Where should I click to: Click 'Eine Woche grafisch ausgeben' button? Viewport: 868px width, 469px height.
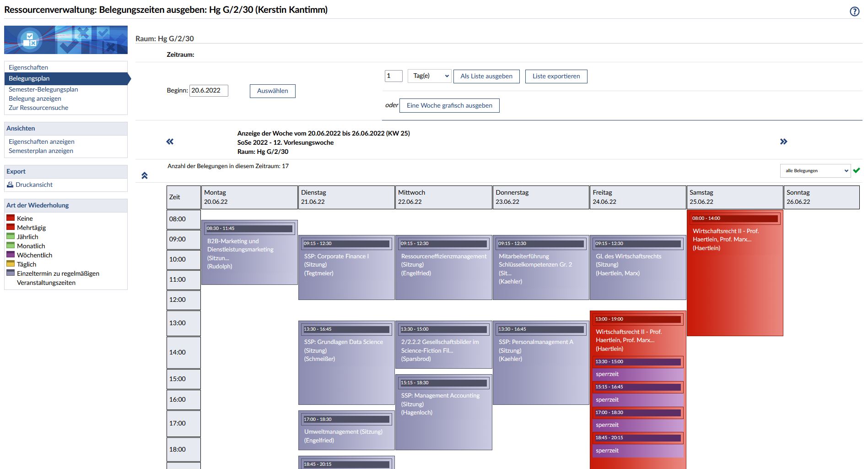(449, 105)
